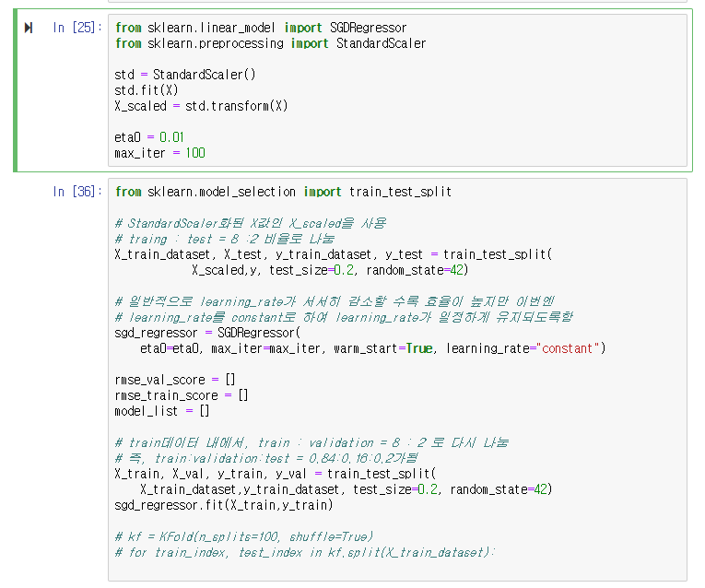
Task: Click the SGDRegressor import line
Action: tap(261, 28)
